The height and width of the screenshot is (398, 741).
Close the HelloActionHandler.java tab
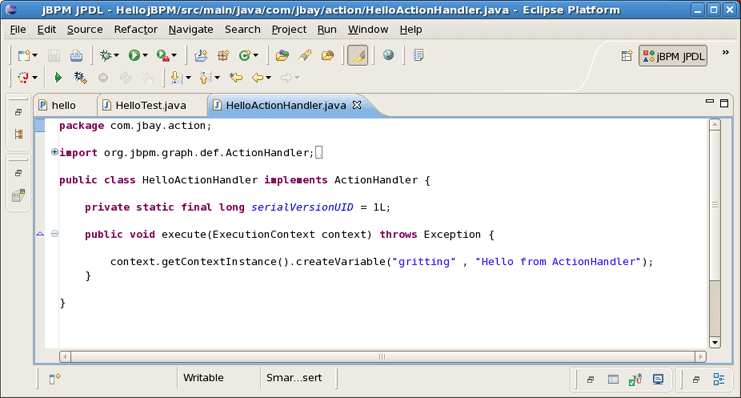coord(357,105)
